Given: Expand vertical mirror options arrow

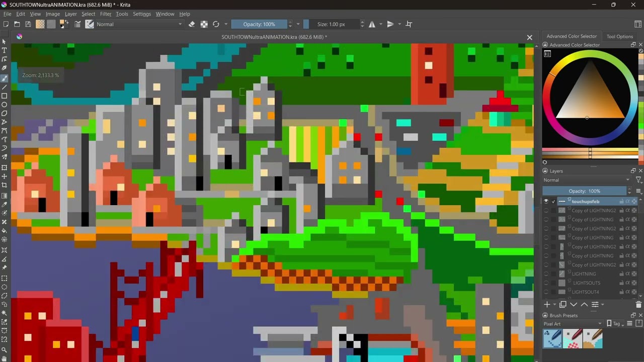Looking at the screenshot, I should click(399, 24).
